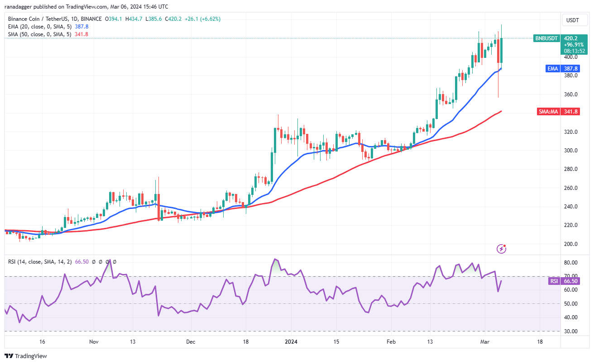Click the 341.8 red tag on the price scale
The image size is (594, 364).
[570, 111]
